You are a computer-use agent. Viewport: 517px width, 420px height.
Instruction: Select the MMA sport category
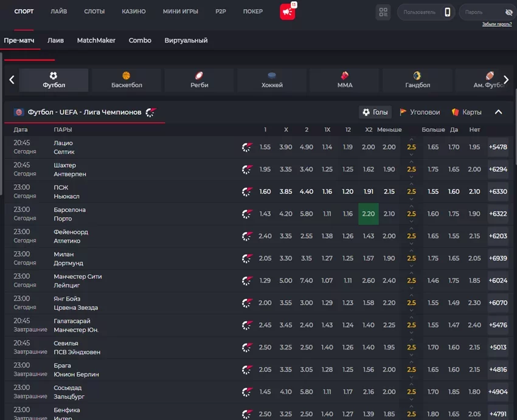point(345,80)
